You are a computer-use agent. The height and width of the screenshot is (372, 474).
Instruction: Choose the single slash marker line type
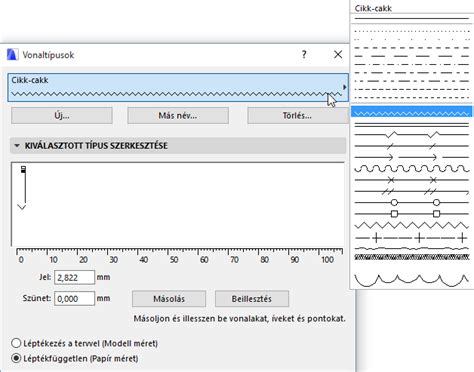pyautogui.click(x=412, y=146)
